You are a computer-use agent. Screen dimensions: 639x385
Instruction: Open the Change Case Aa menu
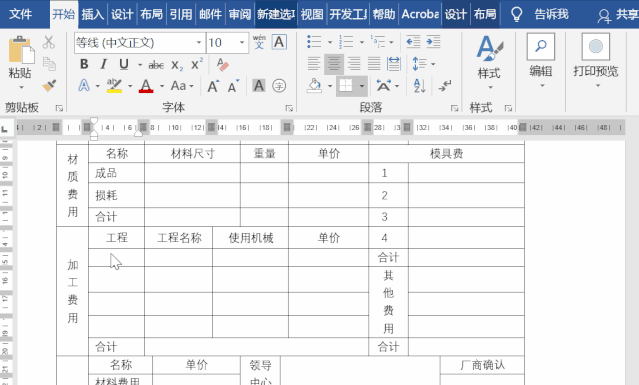pyautogui.click(x=182, y=86)
